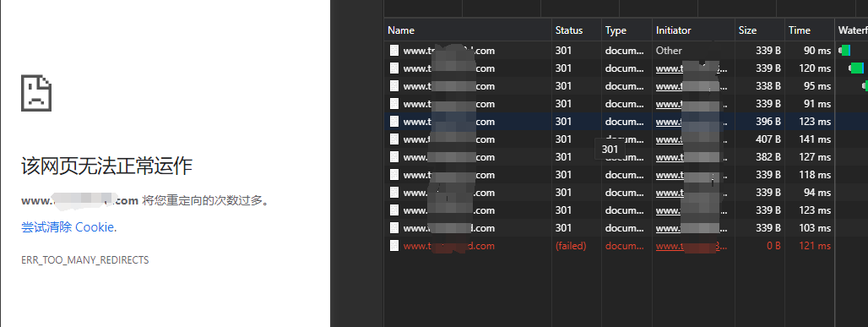Open the initiator link in the 141 ms row

click(x=692, y=139)
